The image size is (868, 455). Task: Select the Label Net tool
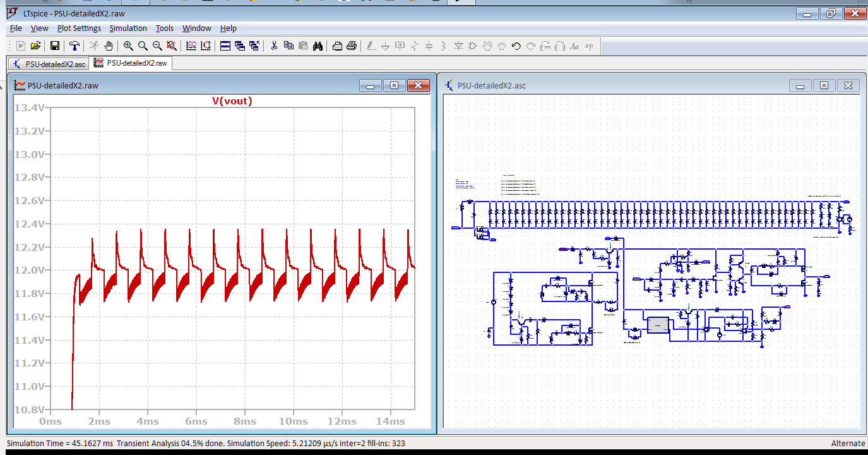pos(400,45)
